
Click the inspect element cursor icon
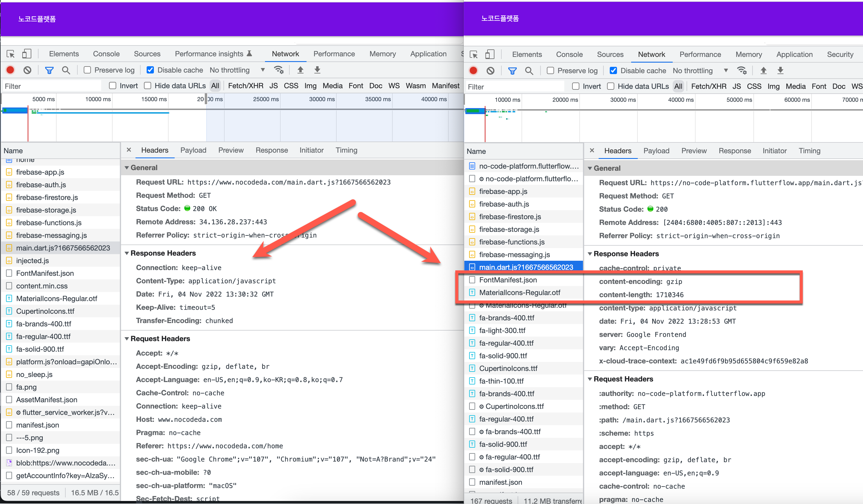(x=11, y=54)
